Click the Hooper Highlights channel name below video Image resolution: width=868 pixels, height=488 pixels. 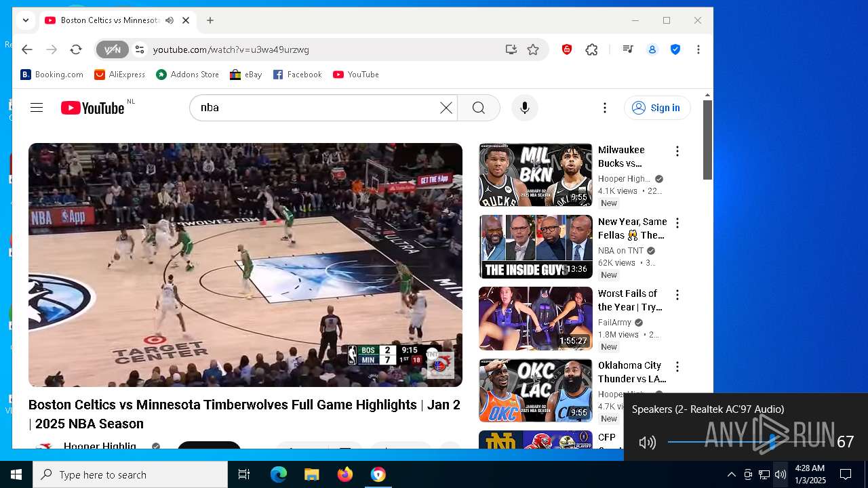(x=100, y=446)
